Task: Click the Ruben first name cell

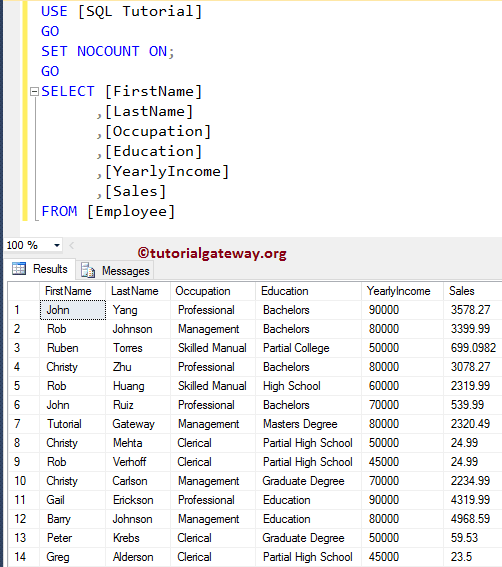Action: coord(72,348)
